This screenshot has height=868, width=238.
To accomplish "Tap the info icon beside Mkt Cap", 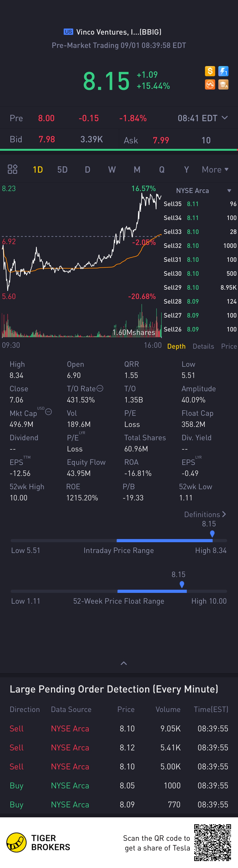I will click(48, 412).
